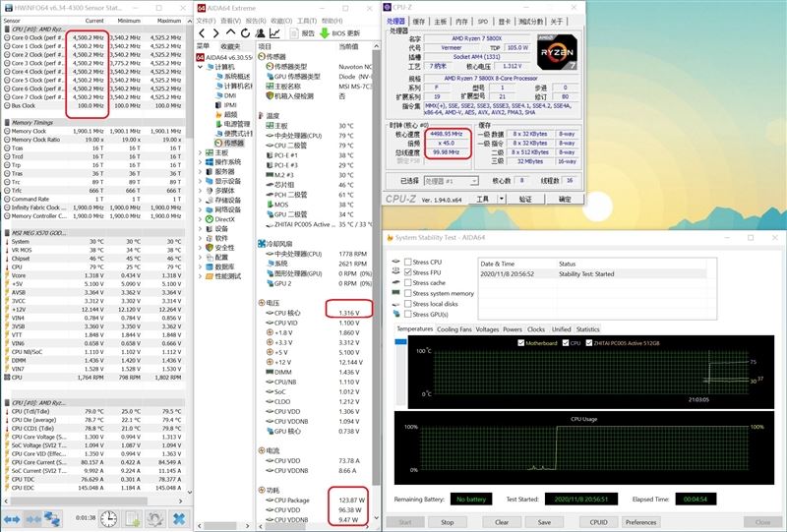Enable Stress system memory checkbox
This screenshot has width=787, height=532.
coord(408,293)
